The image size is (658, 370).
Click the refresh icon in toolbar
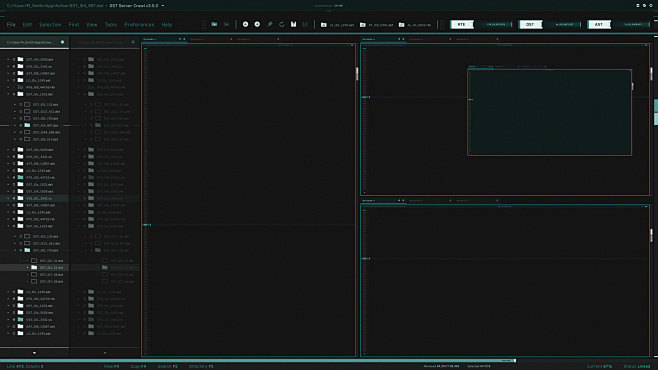click(x=282, y=24)
